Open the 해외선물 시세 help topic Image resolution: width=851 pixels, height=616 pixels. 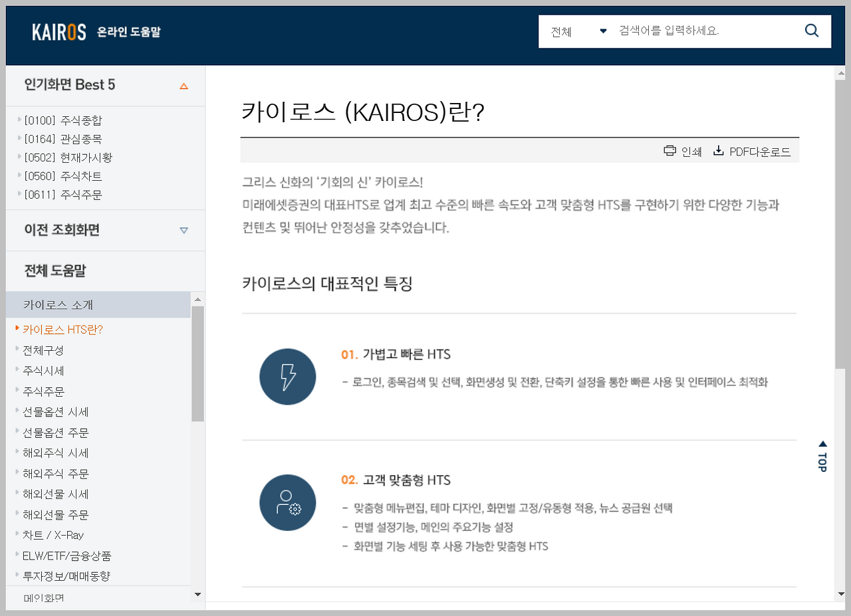(56, 494)
